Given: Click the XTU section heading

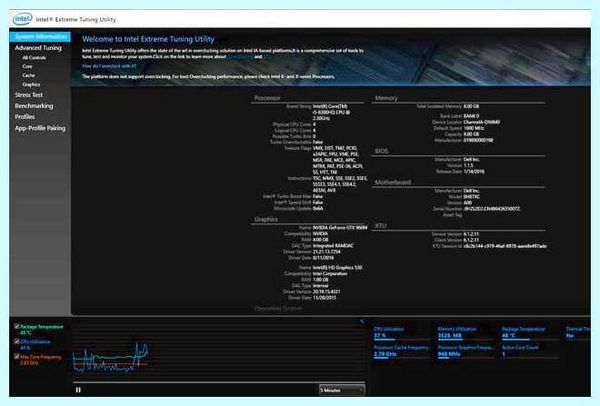Looking at the screenshot, I should click(380, 225).
